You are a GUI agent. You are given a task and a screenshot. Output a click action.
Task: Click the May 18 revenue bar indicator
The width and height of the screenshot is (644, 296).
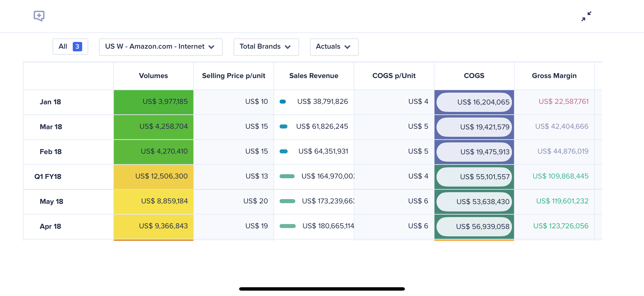tap(287, 201)
